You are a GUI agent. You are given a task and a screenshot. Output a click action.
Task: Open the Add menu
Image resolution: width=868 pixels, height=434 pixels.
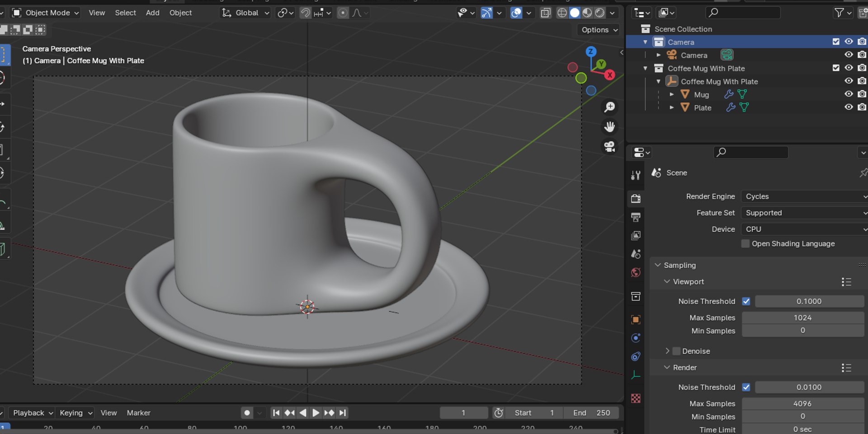[152, 13]
